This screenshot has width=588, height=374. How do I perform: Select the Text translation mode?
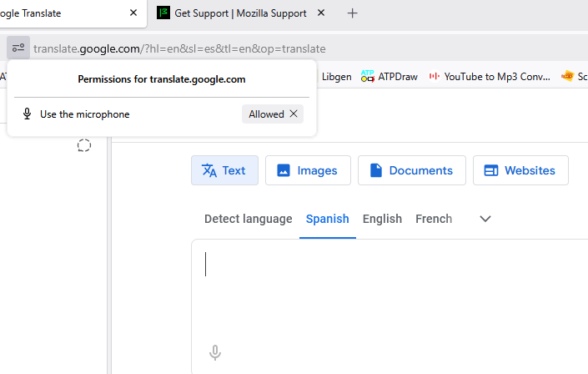pyautogui.click(x=224, y=170)
